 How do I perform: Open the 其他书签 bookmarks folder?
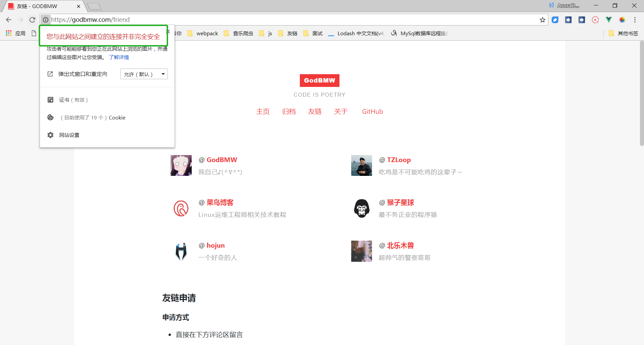[624, 33]
